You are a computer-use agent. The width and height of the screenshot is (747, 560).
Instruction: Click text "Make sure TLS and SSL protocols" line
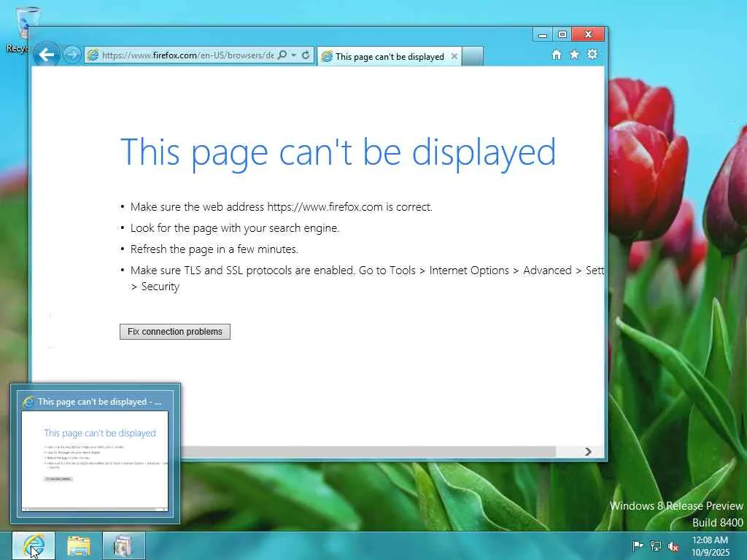tap(368, 278)
